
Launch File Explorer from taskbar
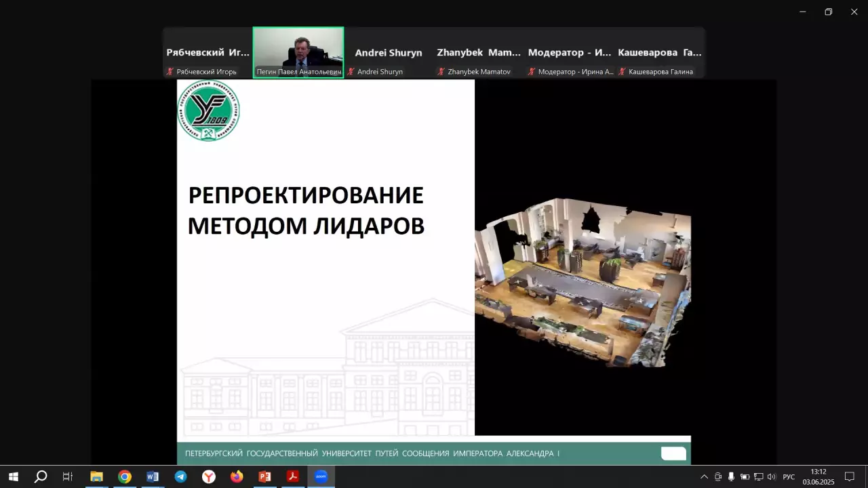[96, 476]
